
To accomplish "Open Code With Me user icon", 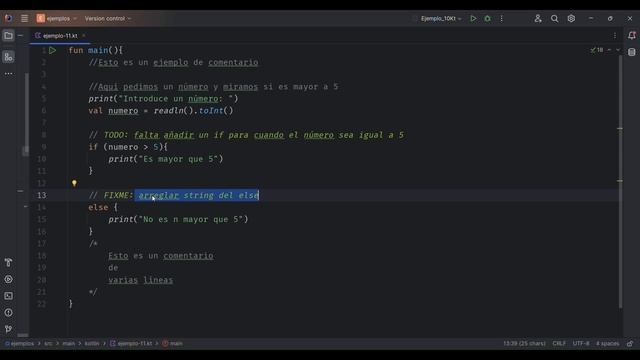I will pyautogui.click(x=538, y=18).
